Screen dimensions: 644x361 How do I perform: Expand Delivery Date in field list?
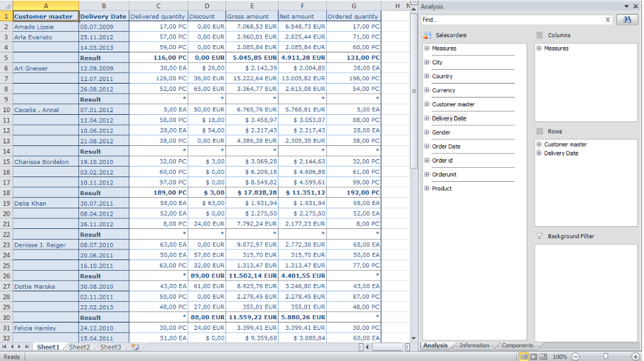426,118
